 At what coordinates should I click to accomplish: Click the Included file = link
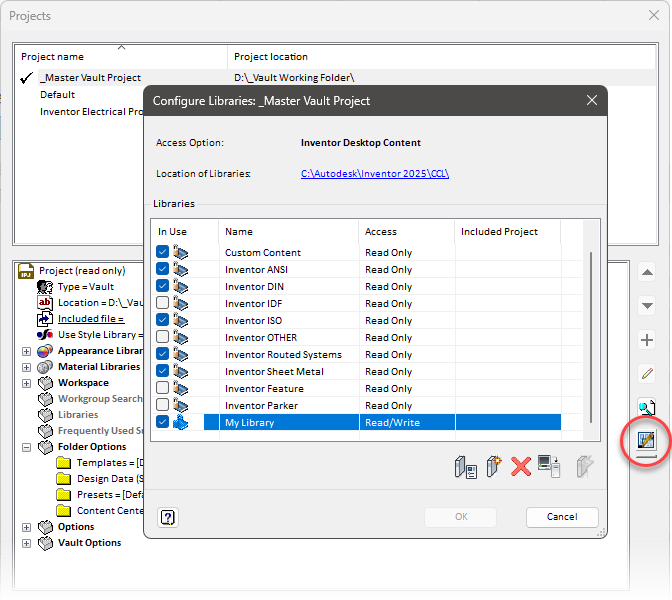coord(91,319)
